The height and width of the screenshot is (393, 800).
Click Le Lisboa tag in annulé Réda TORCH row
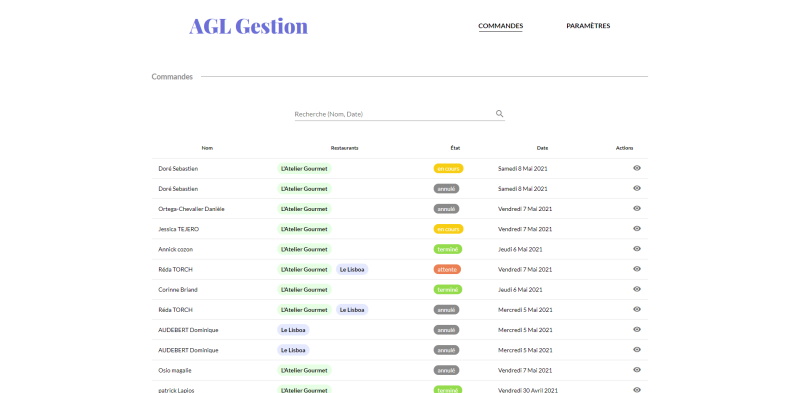pos(352,310)
